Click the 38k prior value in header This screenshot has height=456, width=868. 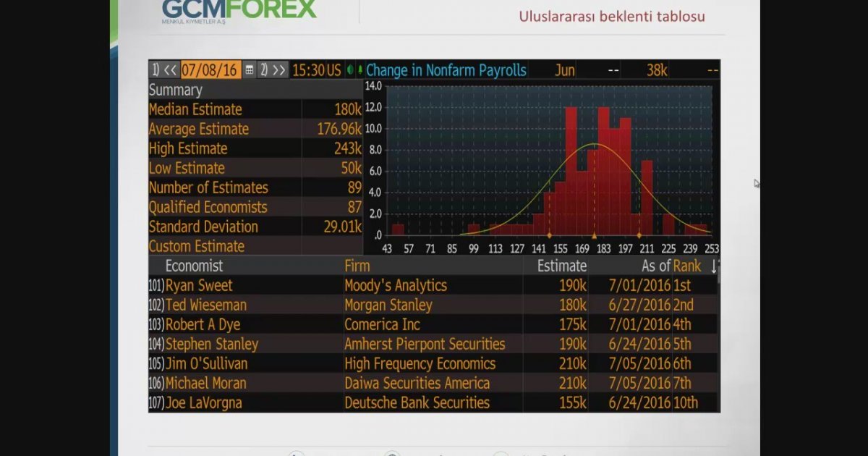pos(657,70)
